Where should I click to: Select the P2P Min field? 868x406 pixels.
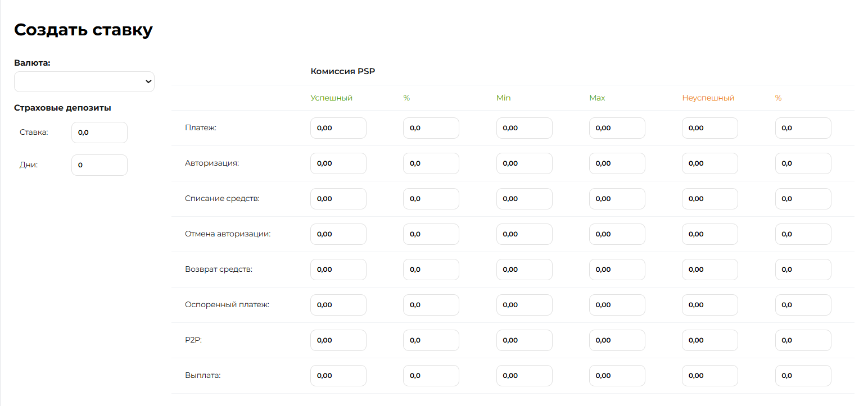click(524, 340)
